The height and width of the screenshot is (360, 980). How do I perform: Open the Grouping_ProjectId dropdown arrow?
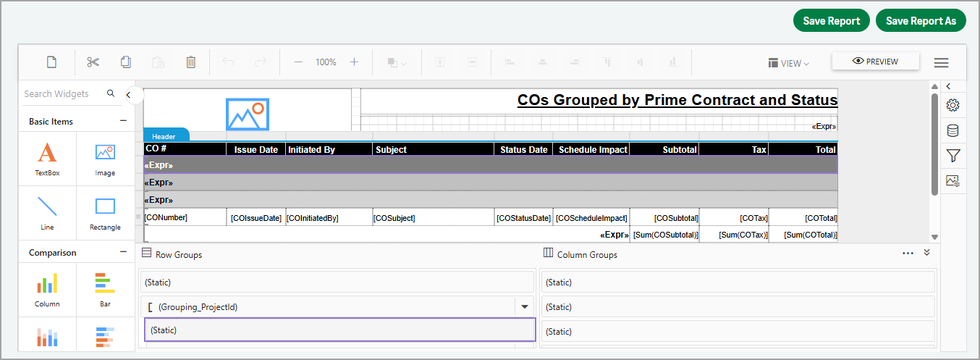525,307
